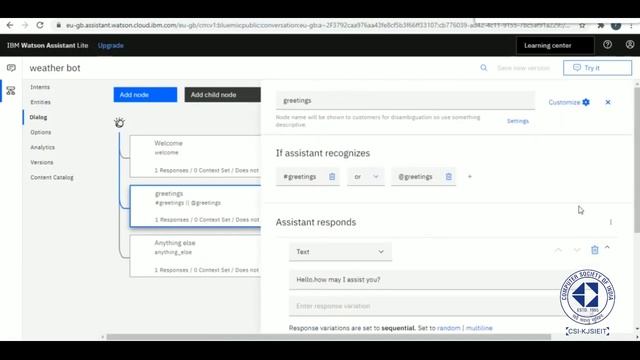
Task: Select Dialog in the sidebar
Action: click(x=38, y=117)
